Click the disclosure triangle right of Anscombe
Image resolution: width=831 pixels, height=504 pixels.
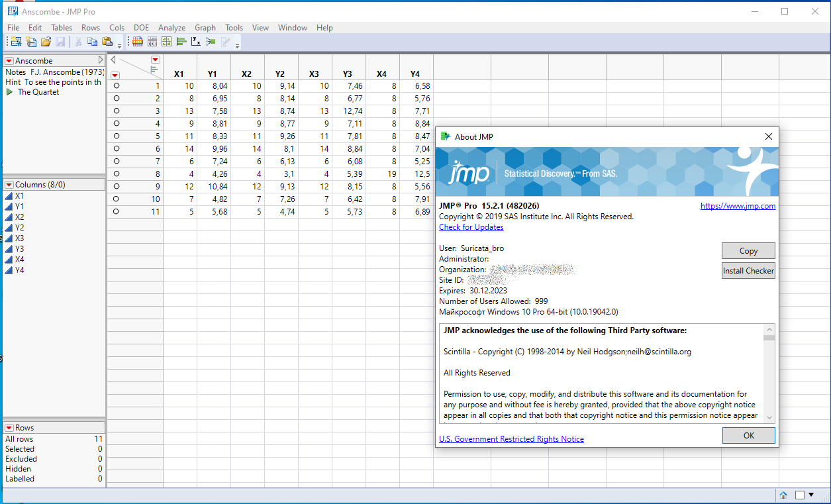[x=101, y=60]
